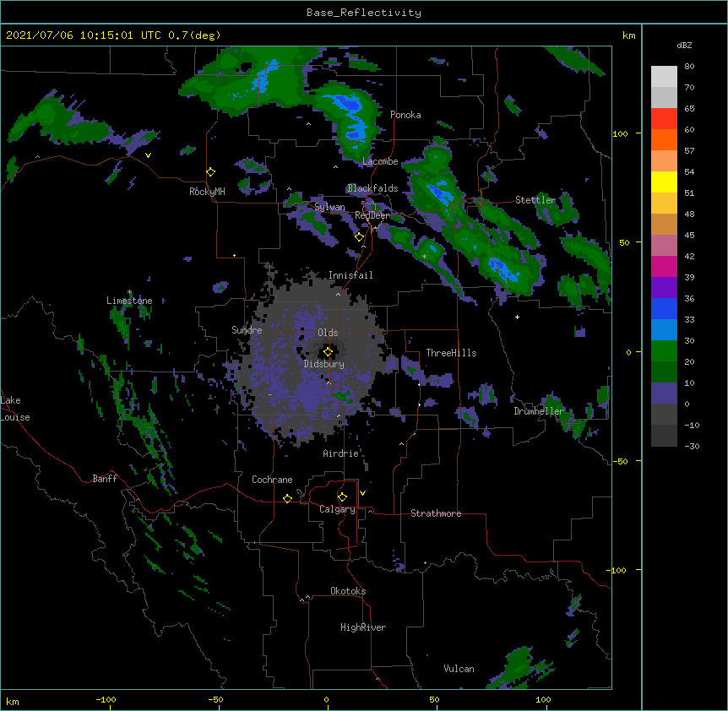Click the yellow v marker northeast of Calgary

362,493
